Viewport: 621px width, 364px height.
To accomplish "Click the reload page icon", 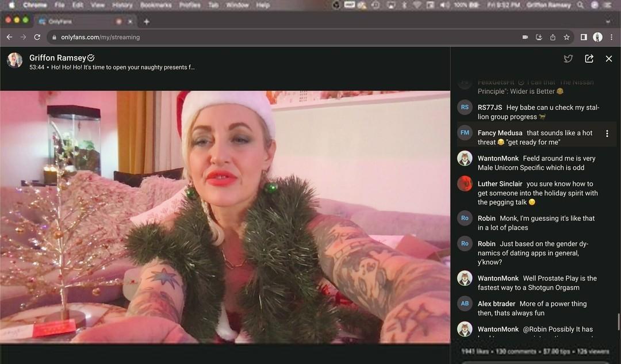I will (x=37, y=37).
